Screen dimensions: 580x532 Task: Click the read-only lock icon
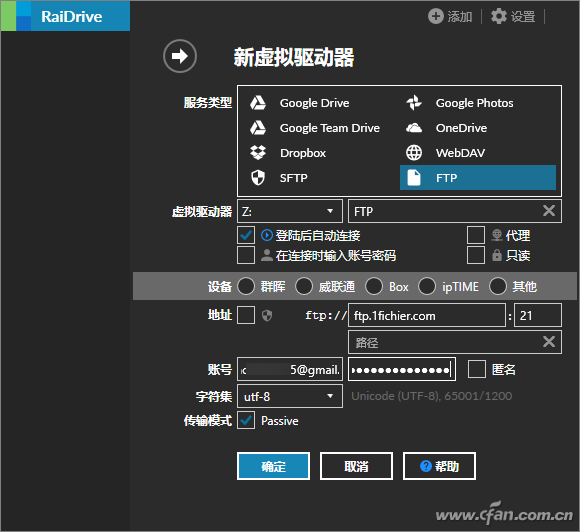(497, 255)
